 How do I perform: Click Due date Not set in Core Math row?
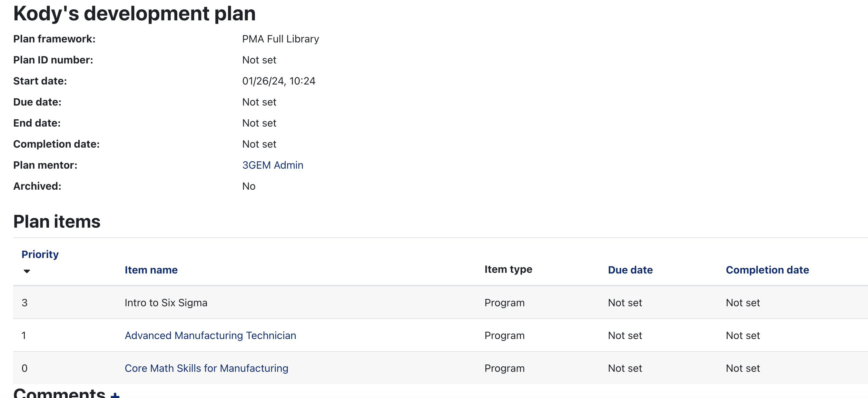pos(624,368)
